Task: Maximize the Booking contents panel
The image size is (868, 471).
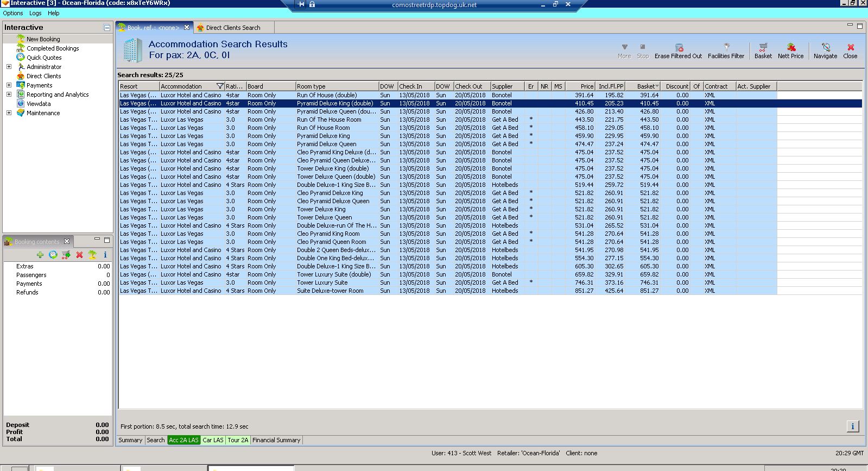Action: coord(107,240)
